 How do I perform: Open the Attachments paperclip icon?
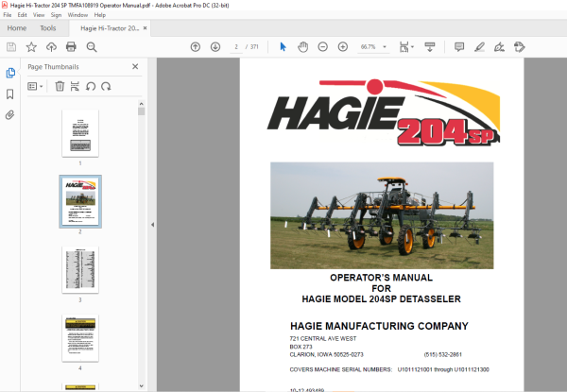(x=9, y=115)
